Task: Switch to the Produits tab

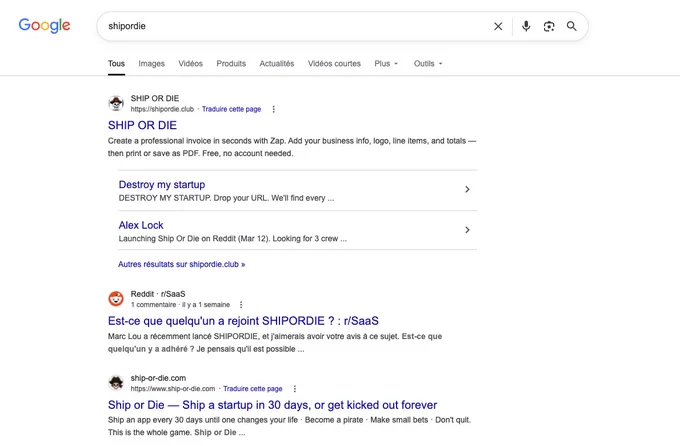Action: (231, 64)
